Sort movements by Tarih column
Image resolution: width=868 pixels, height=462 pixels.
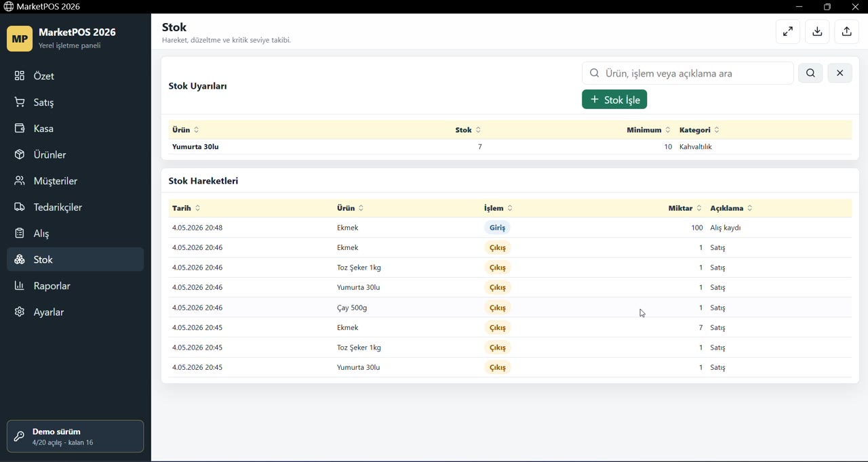[x=186, y=209]
